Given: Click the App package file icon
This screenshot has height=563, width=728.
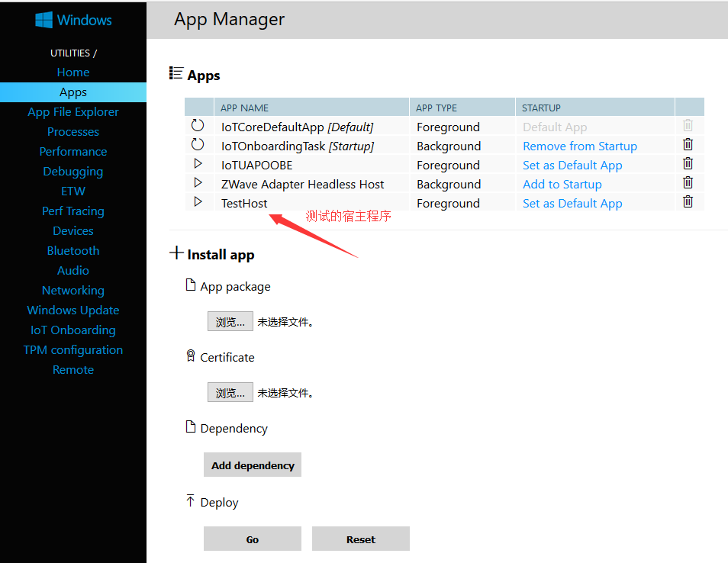Looking at the screenshot, I should point(190,285).
